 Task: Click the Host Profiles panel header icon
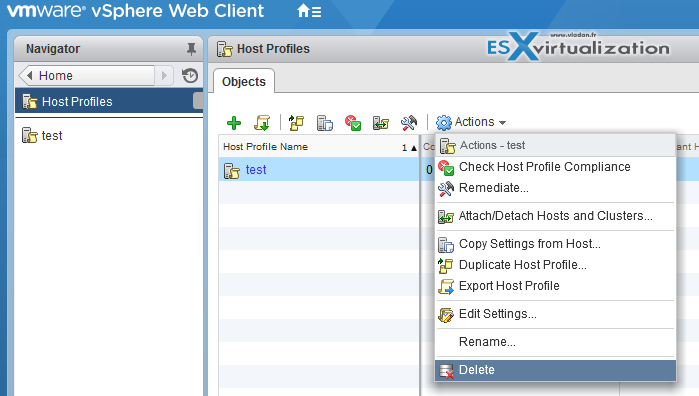225,49
